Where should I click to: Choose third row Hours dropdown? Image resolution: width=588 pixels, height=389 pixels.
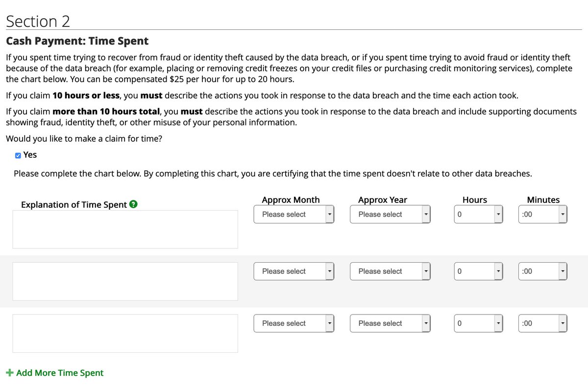coord(479,323)
